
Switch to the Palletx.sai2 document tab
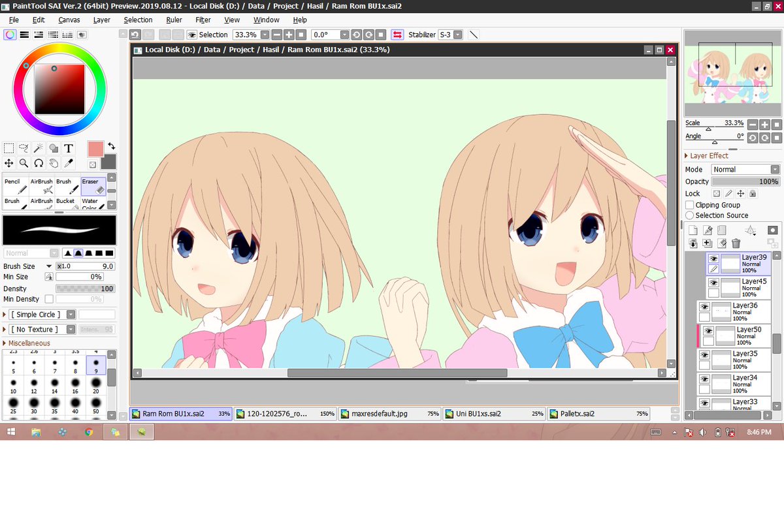(x=598, y=414)
